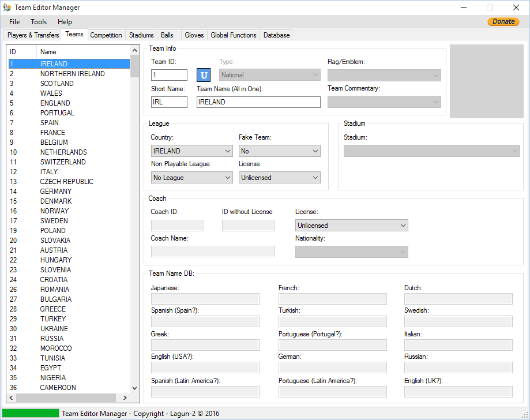Screen dimensions: 530x420
Task: Select FRANCE in the team list
Action: [69, 133]
